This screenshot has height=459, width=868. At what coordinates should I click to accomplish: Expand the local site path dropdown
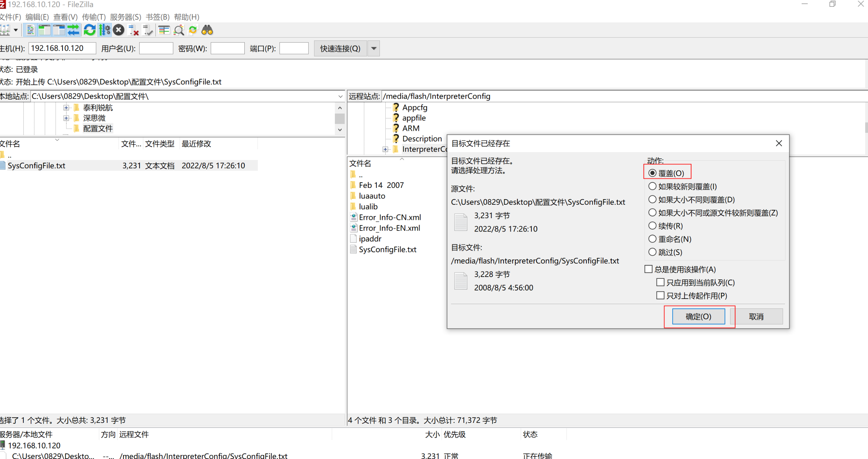(340, 96)
